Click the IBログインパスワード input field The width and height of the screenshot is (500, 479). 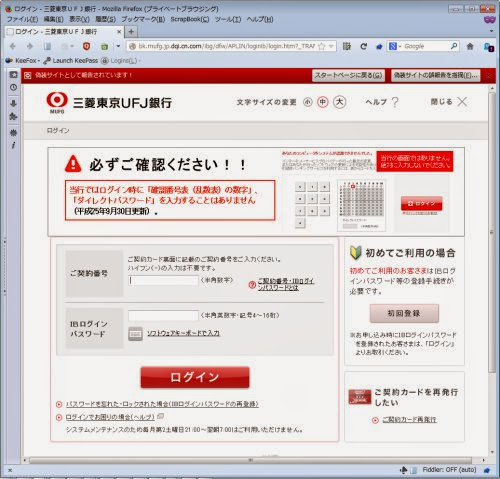click(x=163, y=315)
